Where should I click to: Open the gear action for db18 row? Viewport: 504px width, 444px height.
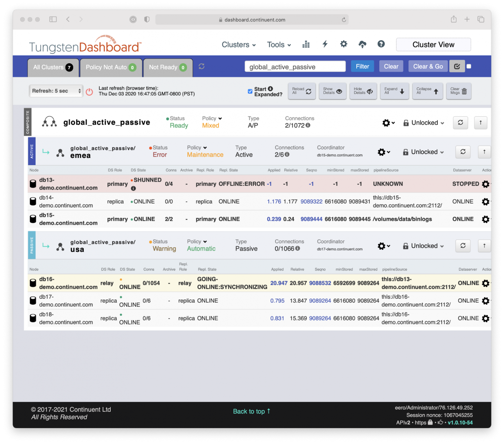click(485, 318)
